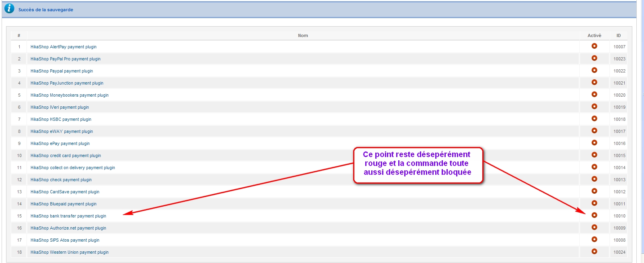
Task: Enable the Western Union plugin red icon
Action: tap(594, 252)
